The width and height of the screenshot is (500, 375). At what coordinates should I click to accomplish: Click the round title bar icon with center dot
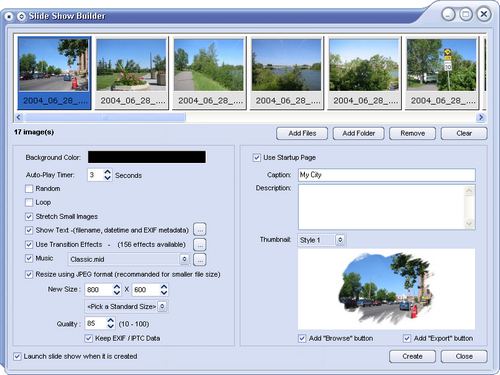coord(8,16)
